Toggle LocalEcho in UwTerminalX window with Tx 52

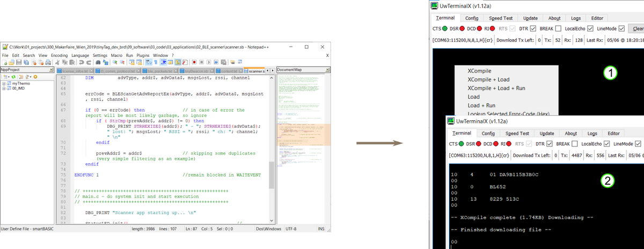click(x=590, y=28)
